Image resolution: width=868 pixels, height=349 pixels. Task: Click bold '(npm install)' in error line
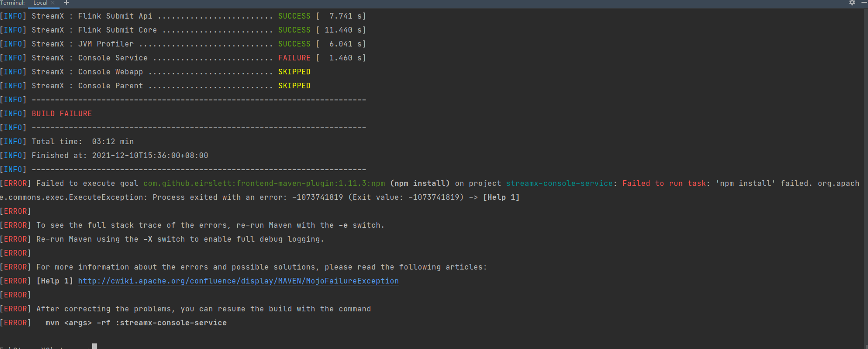pyautogui.click(x=420, y=184)
